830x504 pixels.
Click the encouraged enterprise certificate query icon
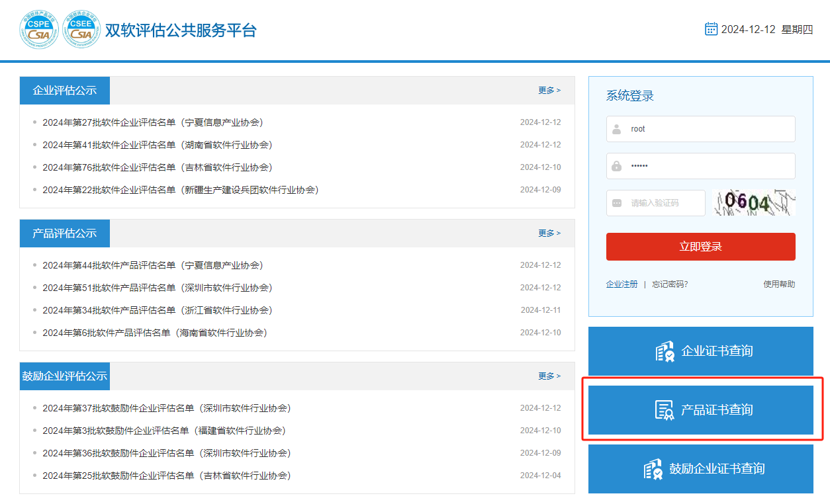(653, 469)
